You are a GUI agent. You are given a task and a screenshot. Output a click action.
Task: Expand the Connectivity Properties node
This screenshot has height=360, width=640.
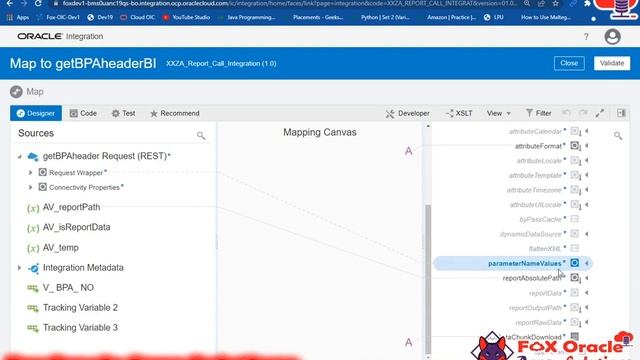click(x=31, y=187)
